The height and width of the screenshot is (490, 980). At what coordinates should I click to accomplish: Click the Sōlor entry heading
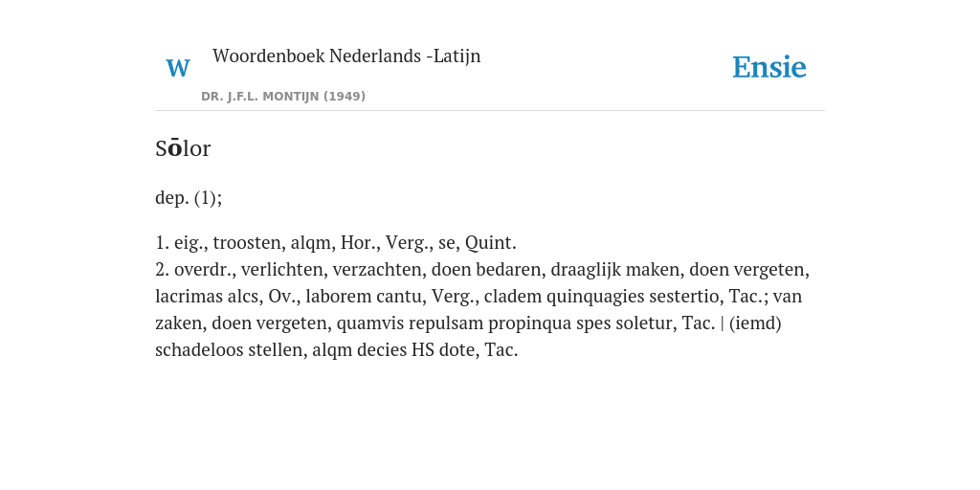(183, 148)
